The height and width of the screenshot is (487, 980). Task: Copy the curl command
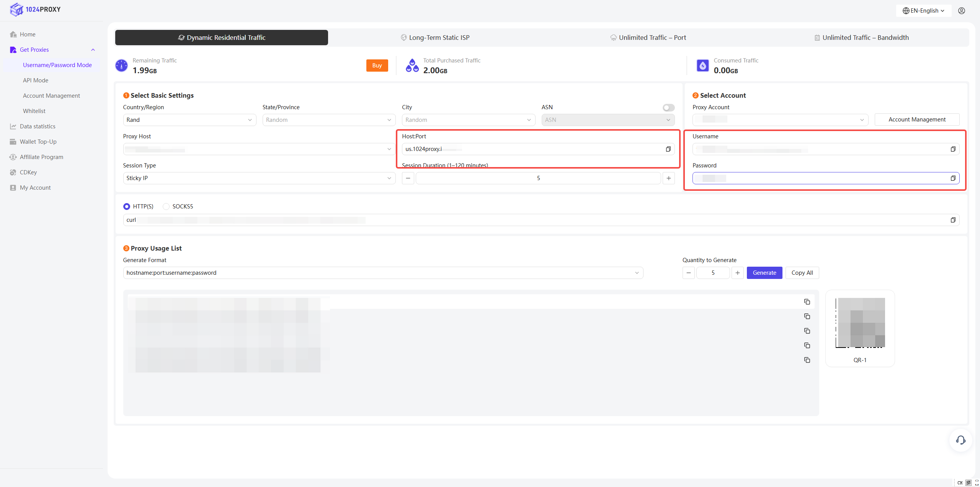pos(953,220)
